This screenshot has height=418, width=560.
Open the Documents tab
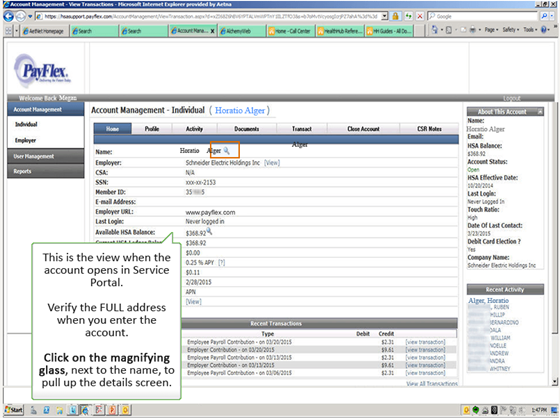[246, 129]
